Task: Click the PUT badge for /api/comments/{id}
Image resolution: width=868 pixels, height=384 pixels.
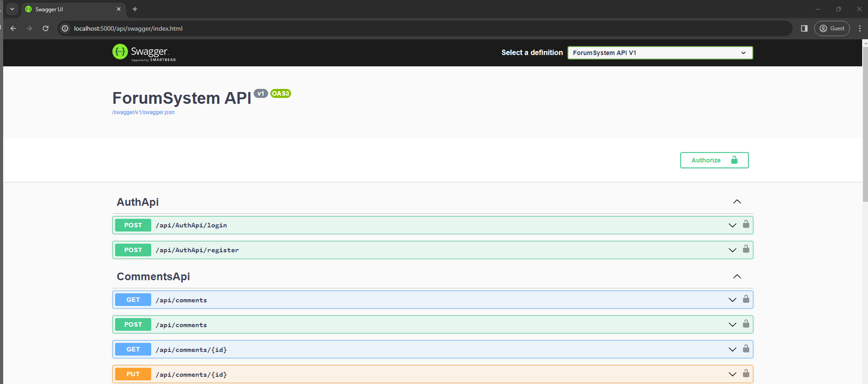Action: (x=133, y=374)
